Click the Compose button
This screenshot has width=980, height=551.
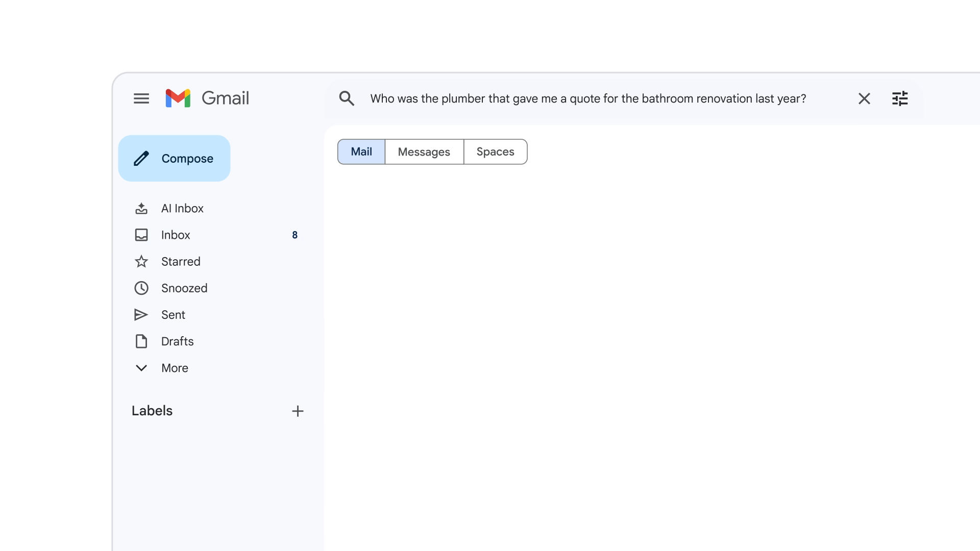coord(174,158)
